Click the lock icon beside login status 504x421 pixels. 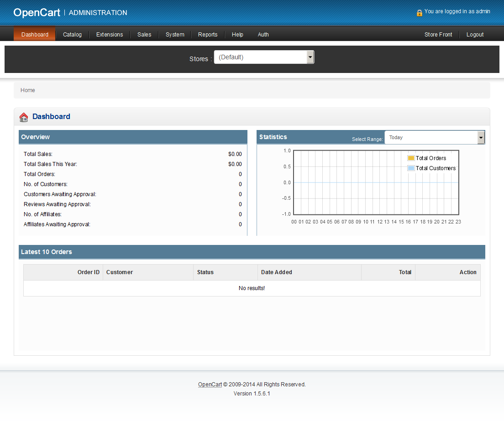pyautogui.click(x=419, y=13)
